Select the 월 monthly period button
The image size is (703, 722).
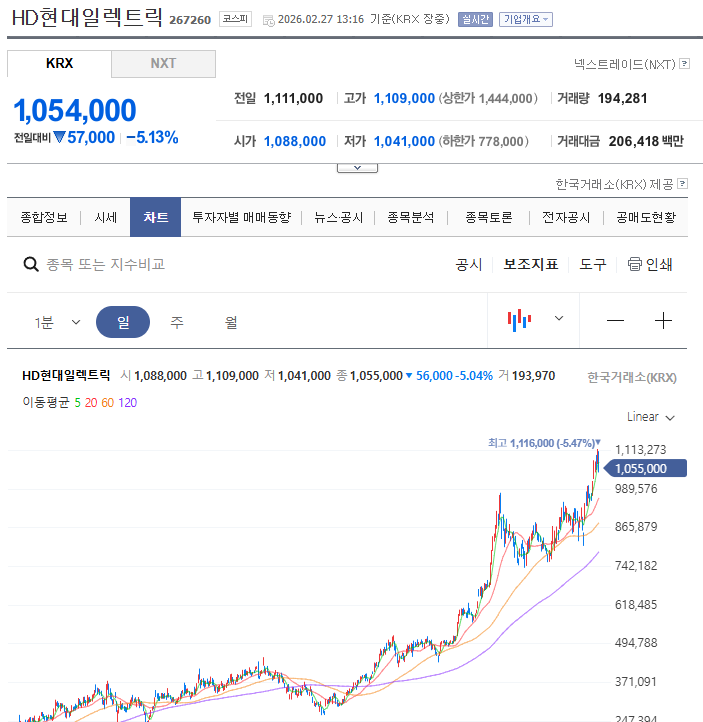(231, 322)
